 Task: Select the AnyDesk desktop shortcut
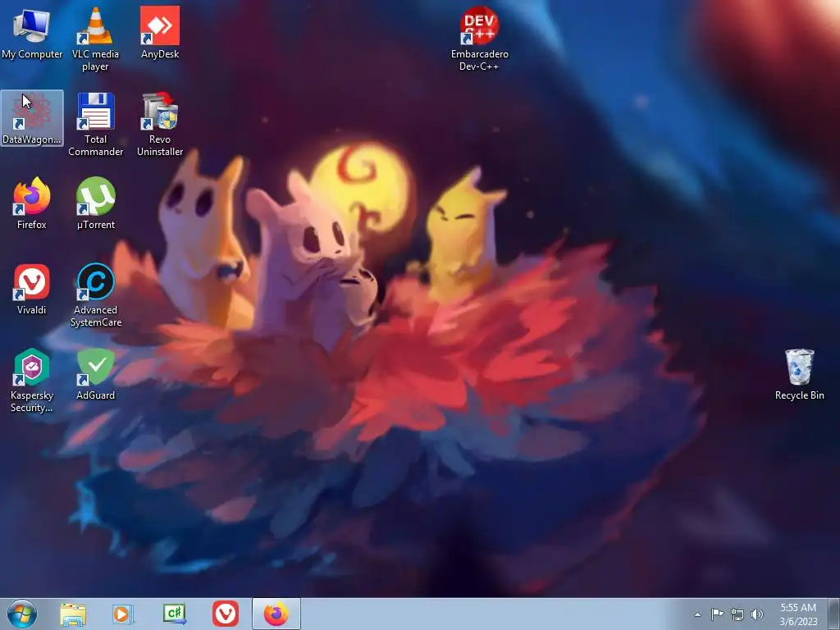point(160,32)
